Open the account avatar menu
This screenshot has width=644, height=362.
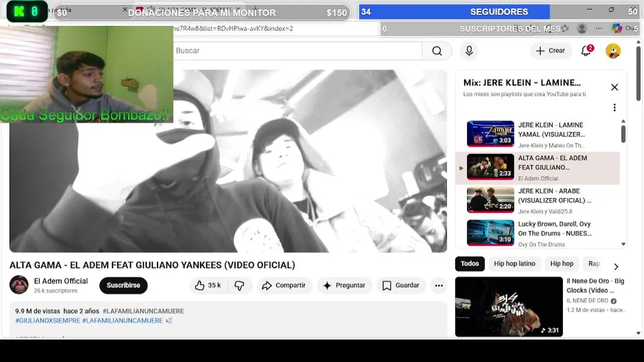[613, 51]
